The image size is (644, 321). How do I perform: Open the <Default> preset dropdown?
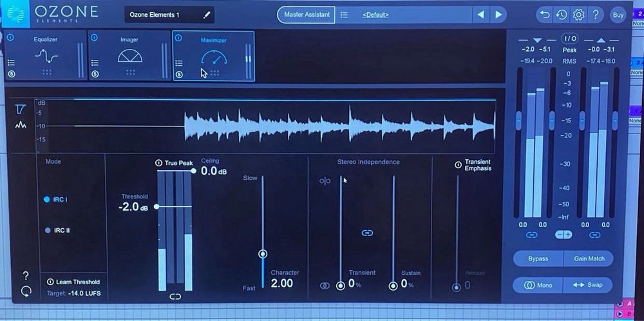coord(375,15)
